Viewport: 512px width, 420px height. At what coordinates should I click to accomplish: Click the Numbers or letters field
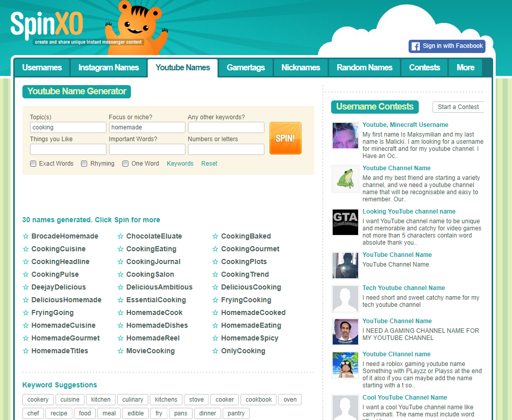tap(226, 149)
